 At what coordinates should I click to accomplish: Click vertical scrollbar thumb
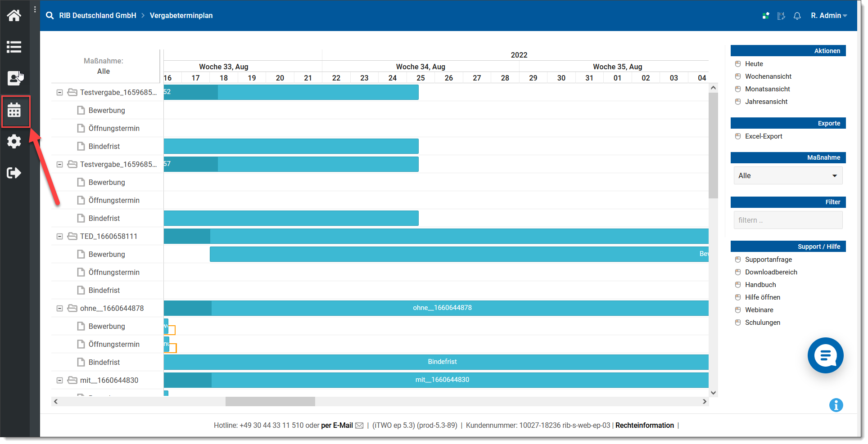(713, 145)
